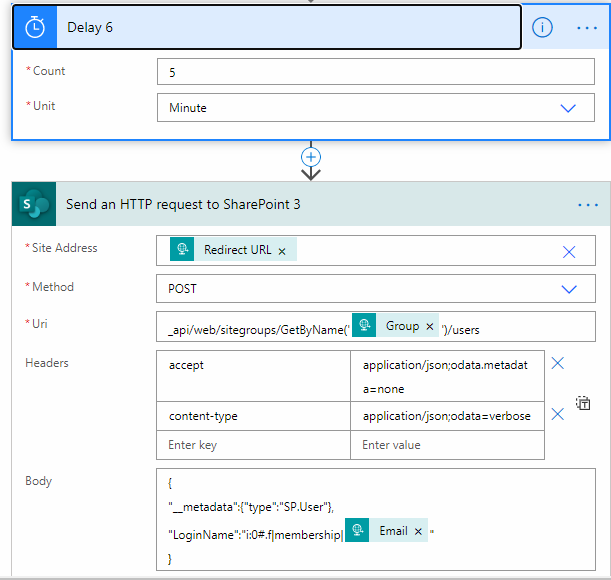Remove the Group token from Uri
Viewport: 611px width, 580px height.
tap(429, 326)
